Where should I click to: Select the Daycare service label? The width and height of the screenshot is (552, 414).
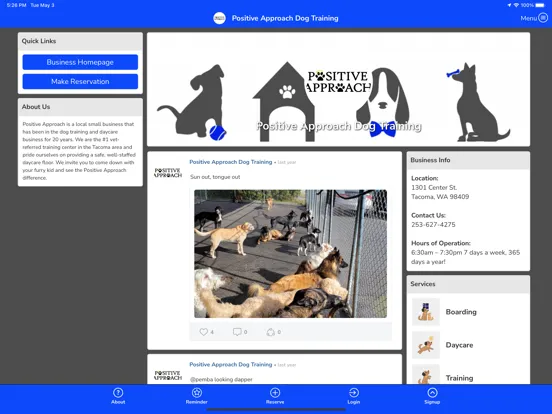(x=459, y=345)
